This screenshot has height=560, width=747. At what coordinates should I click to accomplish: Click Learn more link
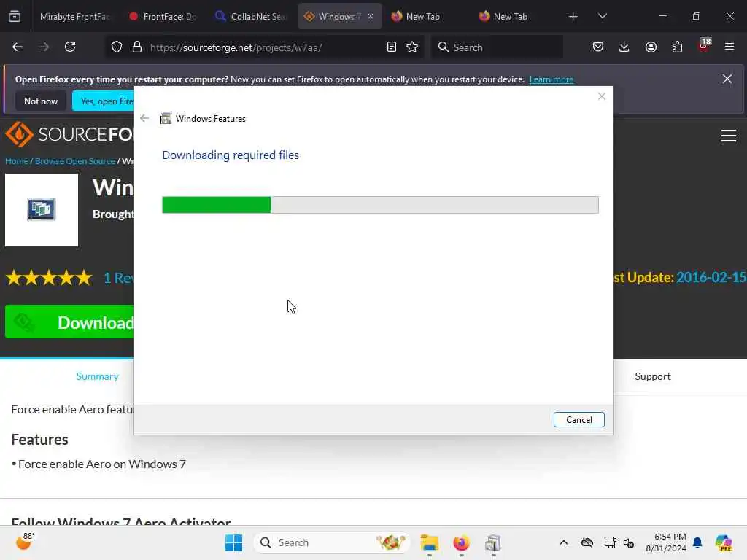pos(551,79)
